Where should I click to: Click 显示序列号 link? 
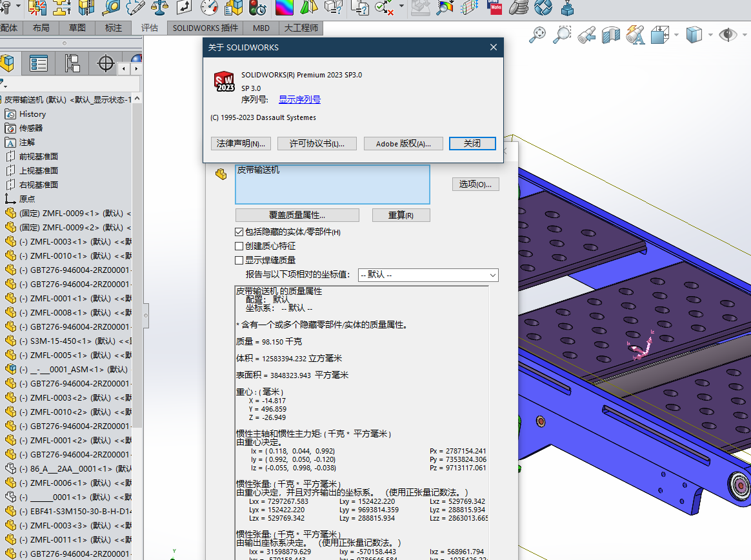point(300,99)
